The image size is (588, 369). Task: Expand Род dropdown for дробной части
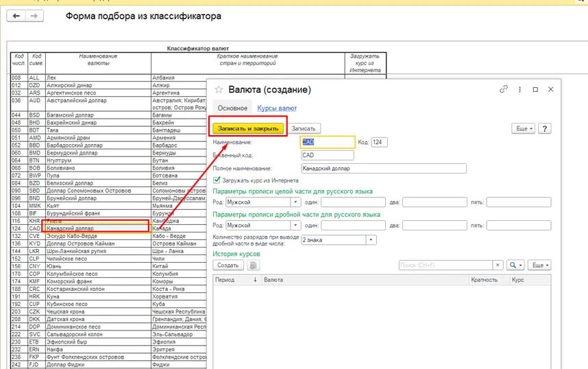(x=295, y=225)
